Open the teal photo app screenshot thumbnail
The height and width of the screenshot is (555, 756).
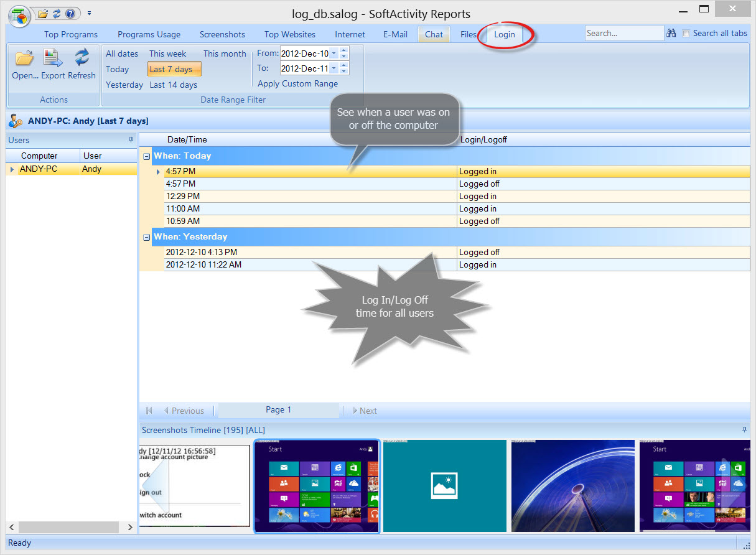(444, 486)
